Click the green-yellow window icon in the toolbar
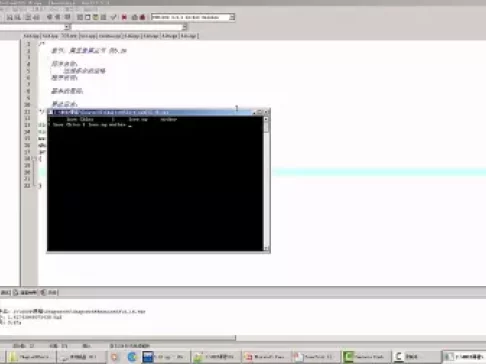The height and width of the screenshot is (364, 486). pos(96,17)
